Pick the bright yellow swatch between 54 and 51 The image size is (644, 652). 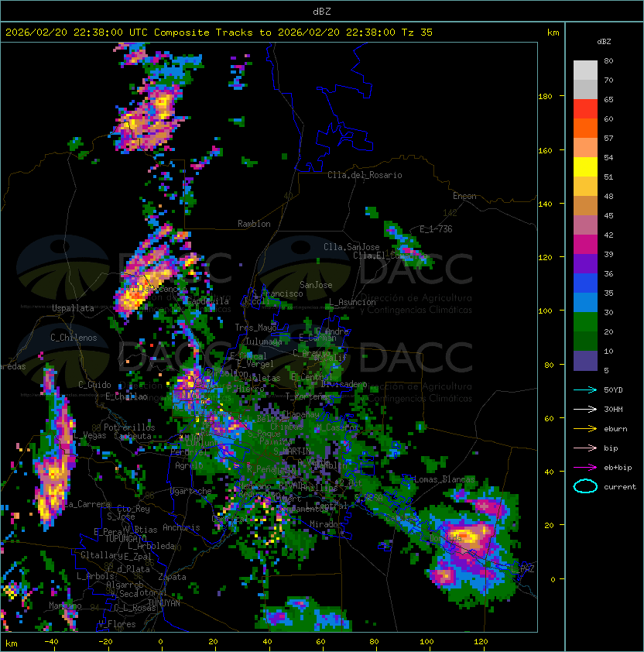pos(585,167)
